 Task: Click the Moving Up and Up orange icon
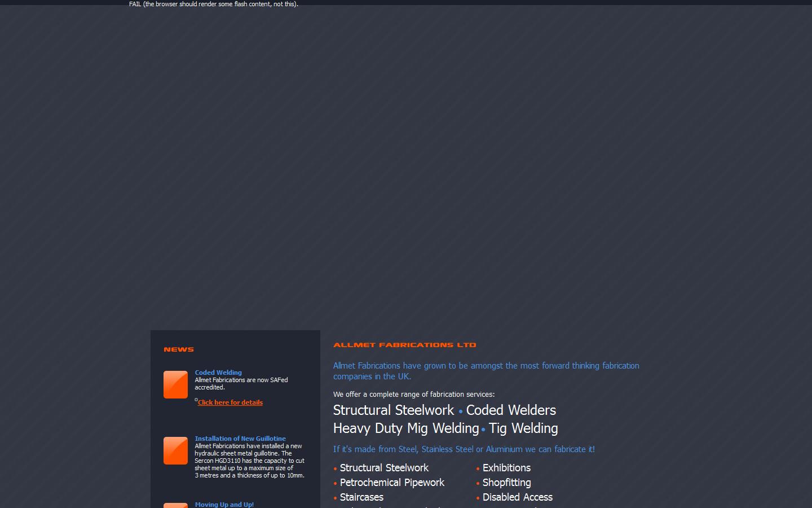[175, 506]
